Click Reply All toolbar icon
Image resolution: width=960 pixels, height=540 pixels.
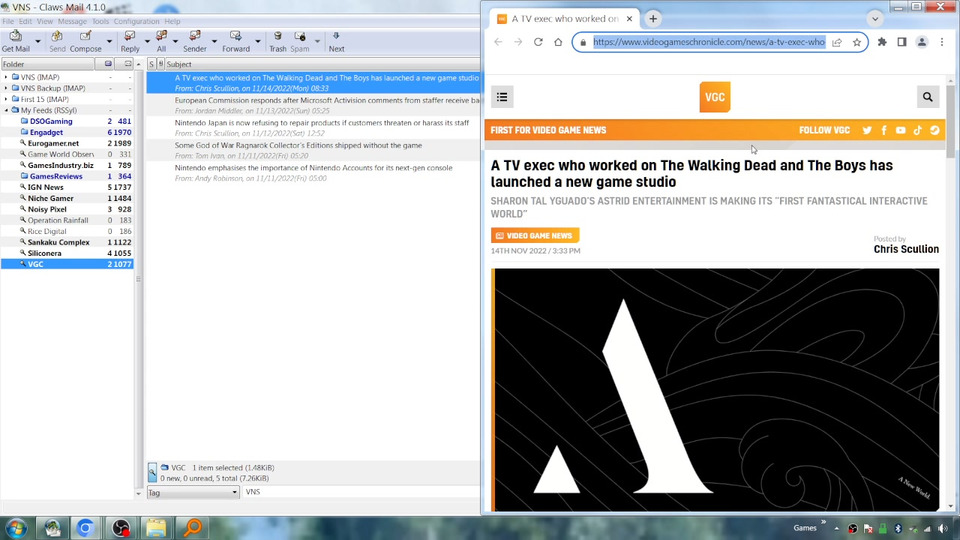161,42
